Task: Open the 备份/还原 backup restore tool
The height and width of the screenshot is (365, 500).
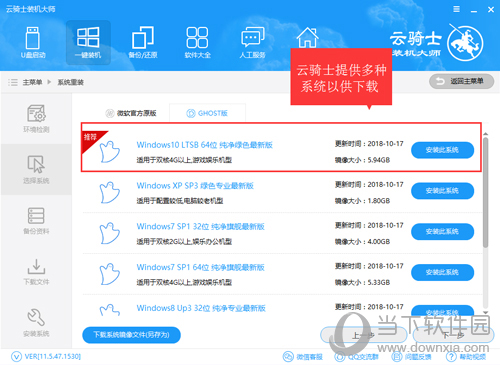Action: coord(143,42)
